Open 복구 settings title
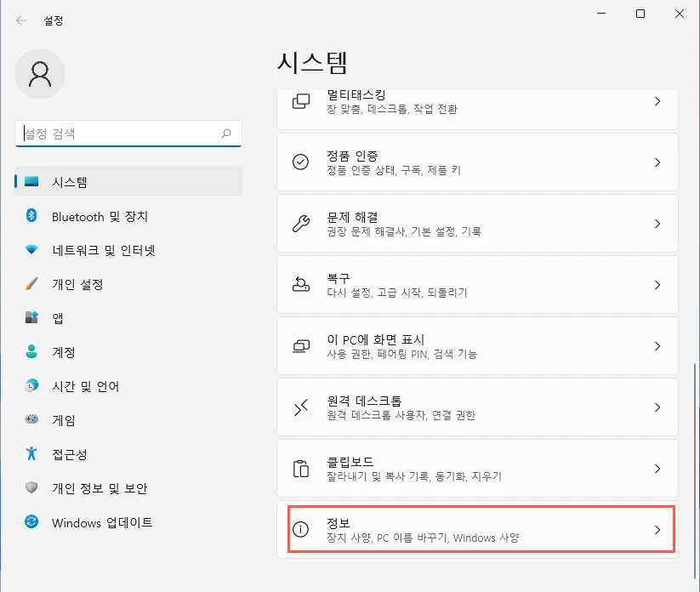This screenshot has height=592, width=700. [x=339, y=278]
